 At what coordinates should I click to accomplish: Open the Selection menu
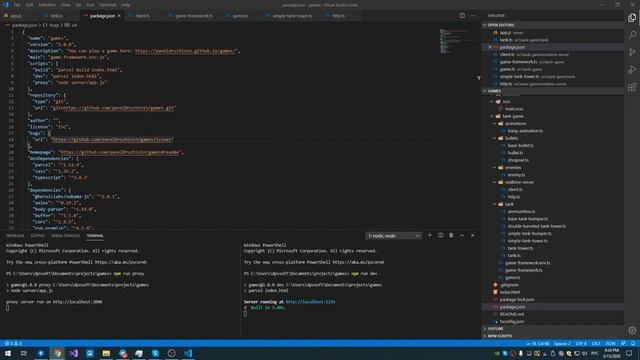47,5
